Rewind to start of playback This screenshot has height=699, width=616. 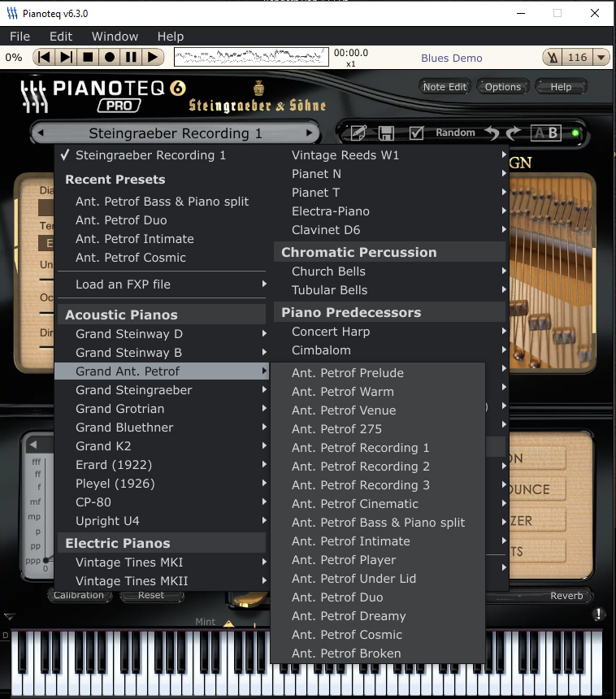(x=44, y=57)
